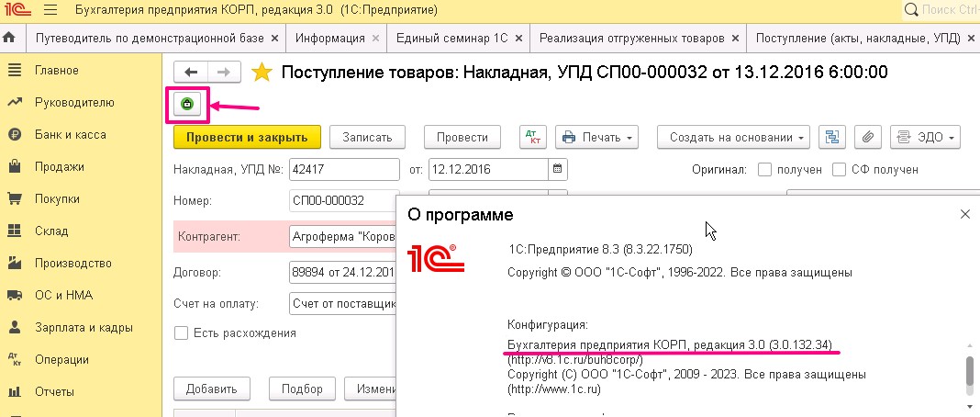This screenshot has width=980, height=417.
Task: Click the Счет на оплату field
Action: [343, 304]
